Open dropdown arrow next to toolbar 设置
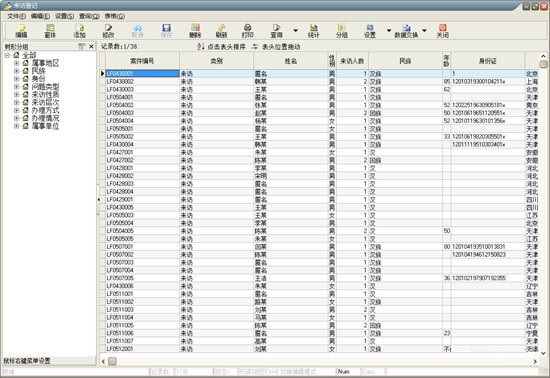 pyautogui.click(x=389, y=31)
